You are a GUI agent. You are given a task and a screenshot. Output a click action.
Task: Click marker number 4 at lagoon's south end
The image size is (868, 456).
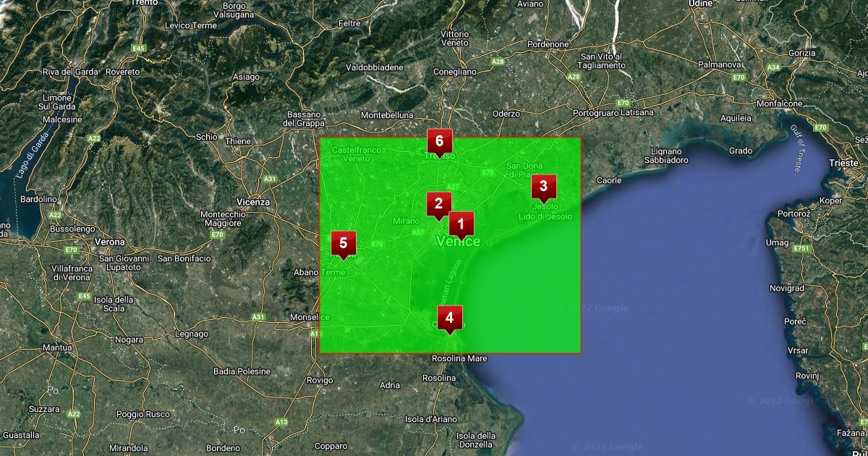tap(450, 318)
